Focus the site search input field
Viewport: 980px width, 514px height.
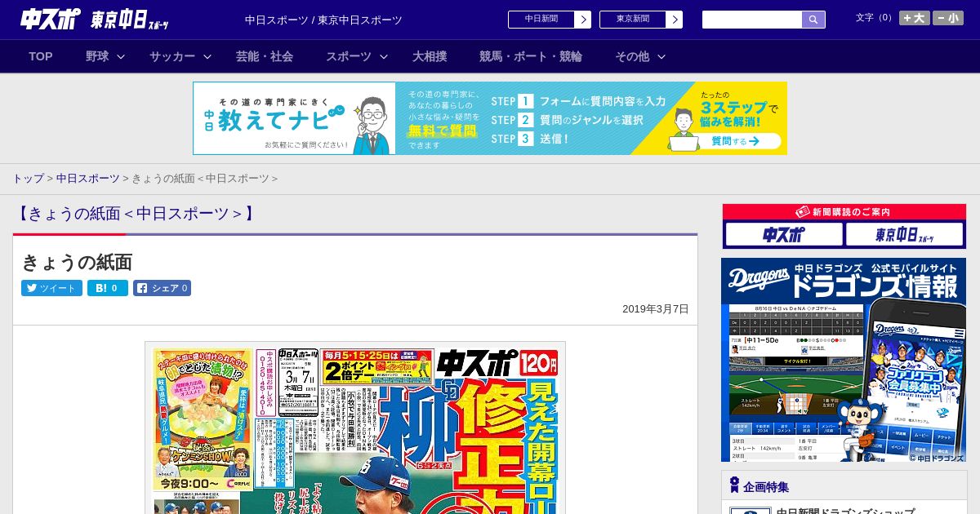coord(752,20)
